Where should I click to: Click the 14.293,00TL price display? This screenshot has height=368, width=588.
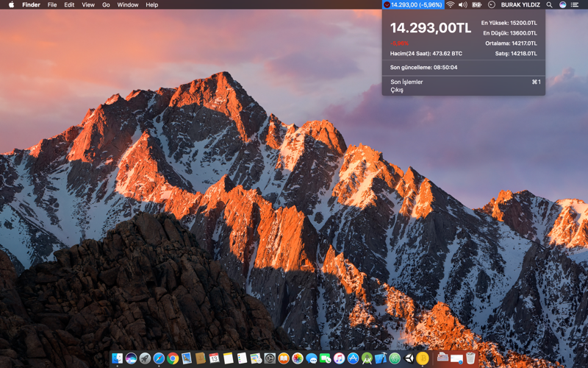pos(430,28)
